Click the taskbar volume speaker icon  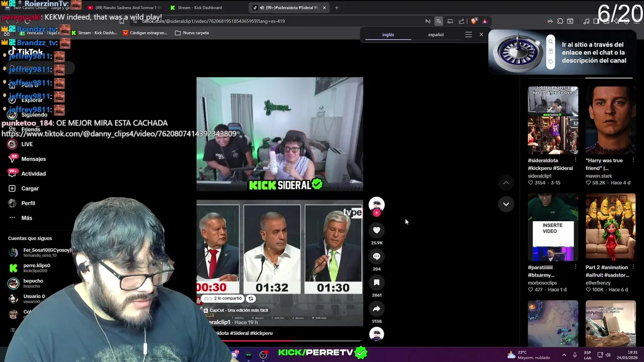tap(608, 355)
